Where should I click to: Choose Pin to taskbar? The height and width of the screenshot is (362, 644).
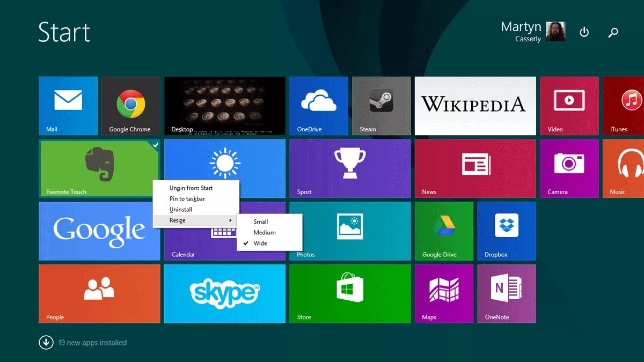[196, 199]
